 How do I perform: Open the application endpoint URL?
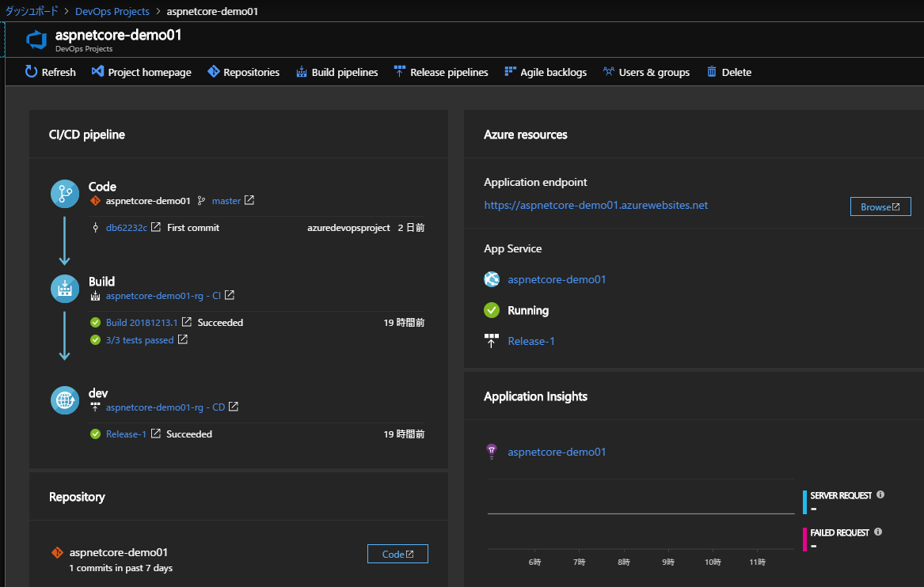click(595, 205)
